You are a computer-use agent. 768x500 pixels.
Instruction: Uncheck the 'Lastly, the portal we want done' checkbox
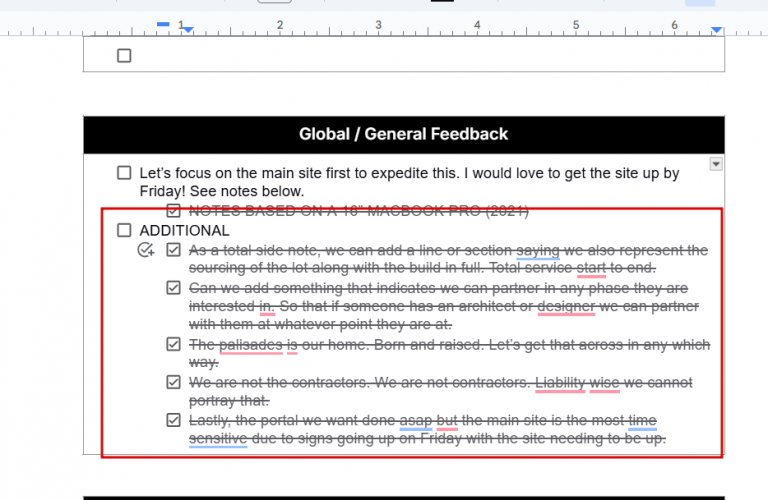pyautogui.click(x=173, y=420)
